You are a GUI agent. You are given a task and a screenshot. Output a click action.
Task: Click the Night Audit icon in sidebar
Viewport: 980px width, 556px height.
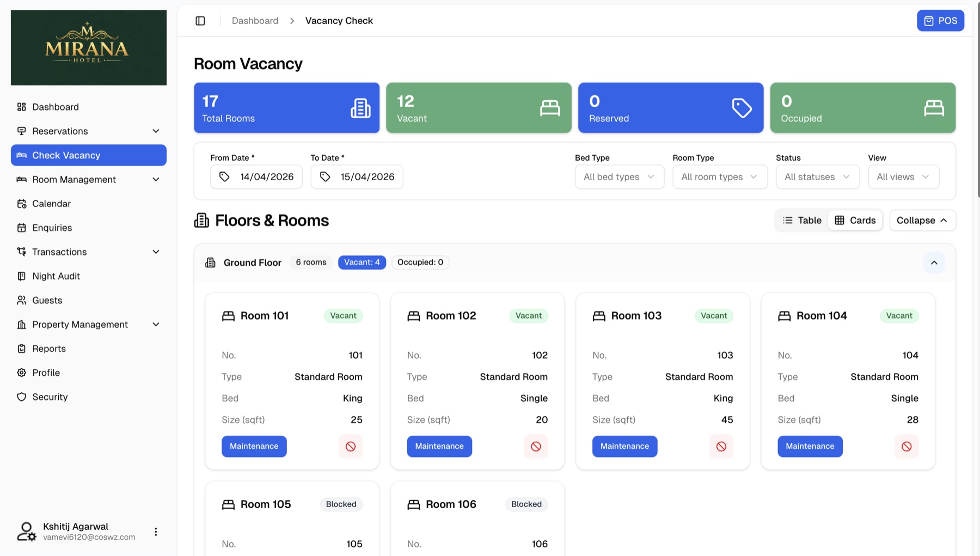click(22, 276)
